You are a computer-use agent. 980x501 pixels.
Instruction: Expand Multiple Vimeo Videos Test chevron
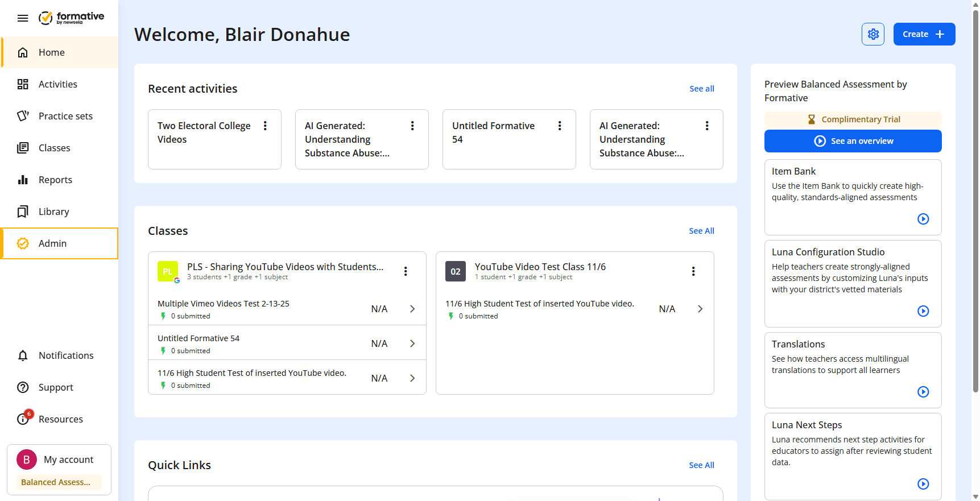(x=412, y=309)
